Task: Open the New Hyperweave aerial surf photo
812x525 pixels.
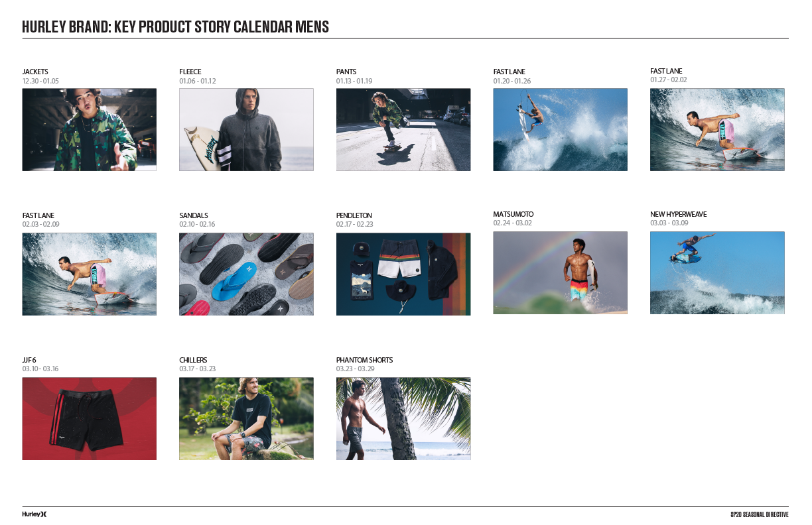Action: (x=717, y=272)
